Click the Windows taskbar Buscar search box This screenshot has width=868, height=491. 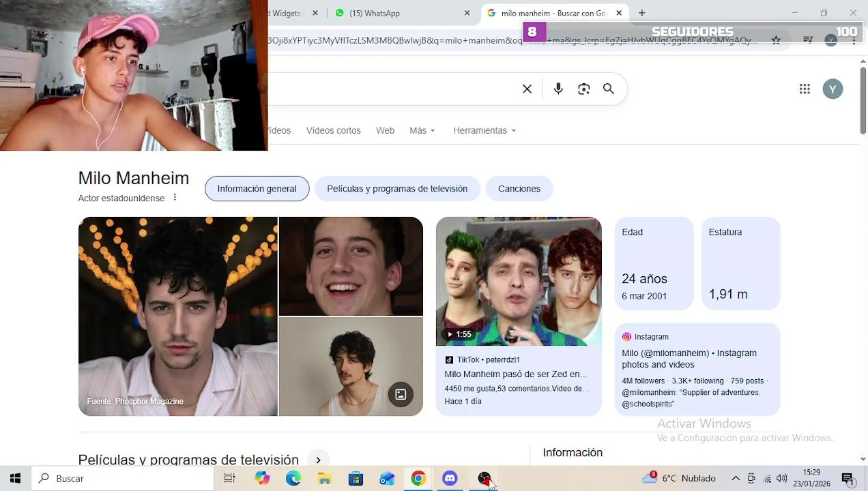tap(121, 479)
